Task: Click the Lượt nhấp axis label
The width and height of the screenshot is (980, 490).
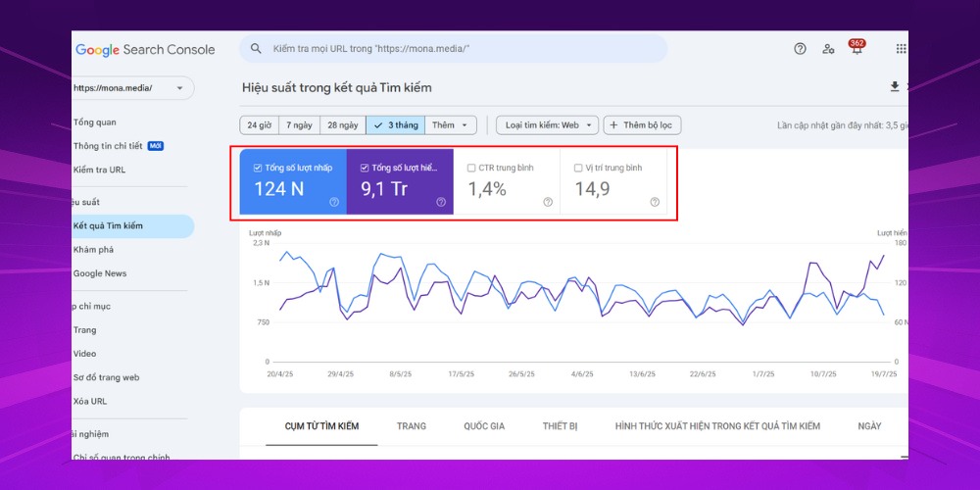Action: (265, 233)
